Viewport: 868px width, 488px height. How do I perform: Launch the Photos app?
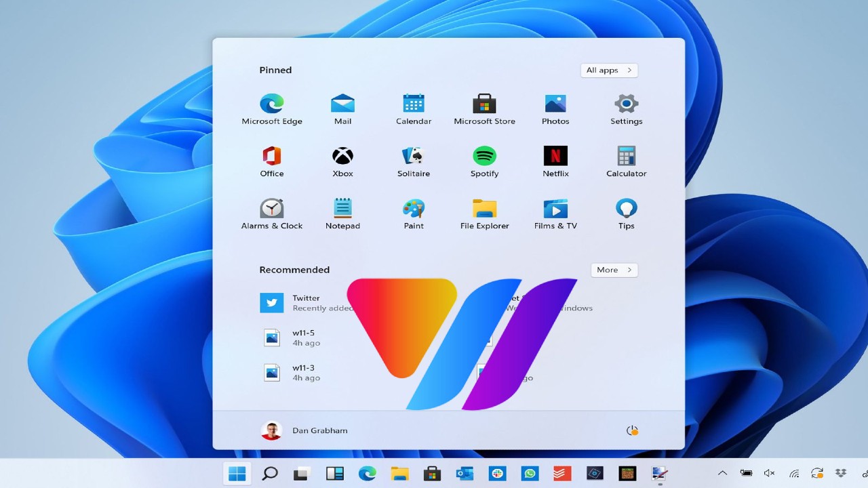[x=555, y=110]
